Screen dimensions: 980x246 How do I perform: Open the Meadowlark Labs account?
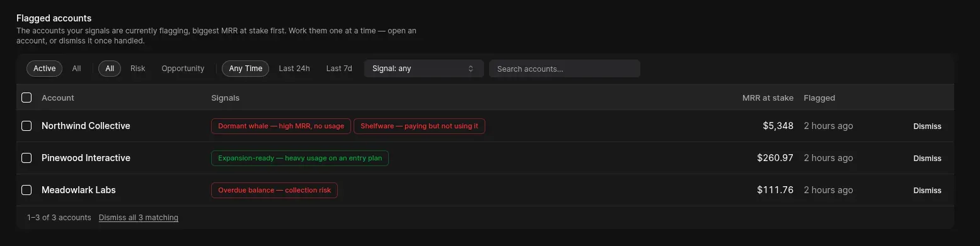click(79, 190)
